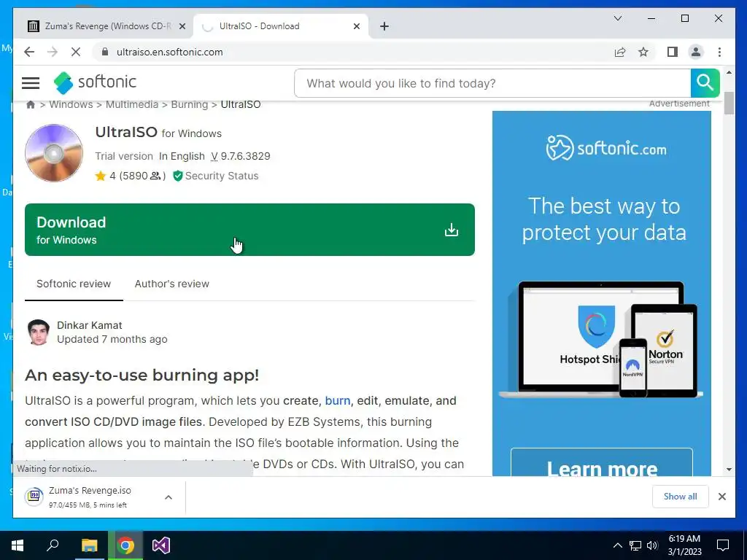Close the UltraISO - Download tab

356,26
